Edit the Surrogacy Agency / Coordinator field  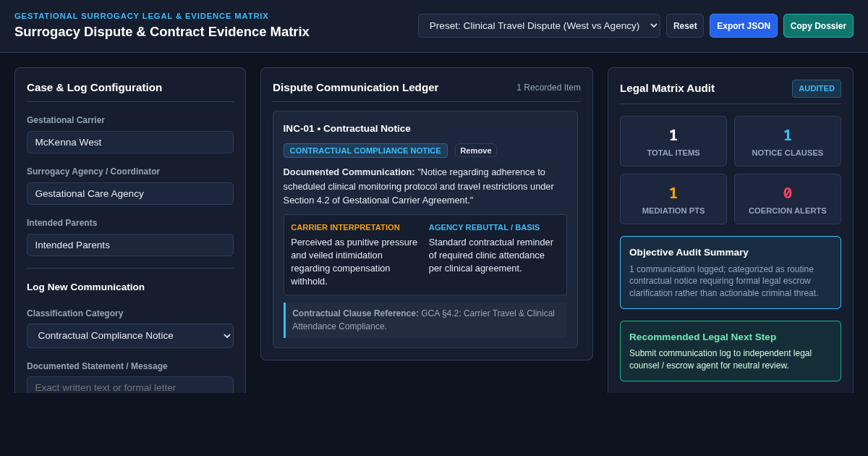[x=130, y=193]
